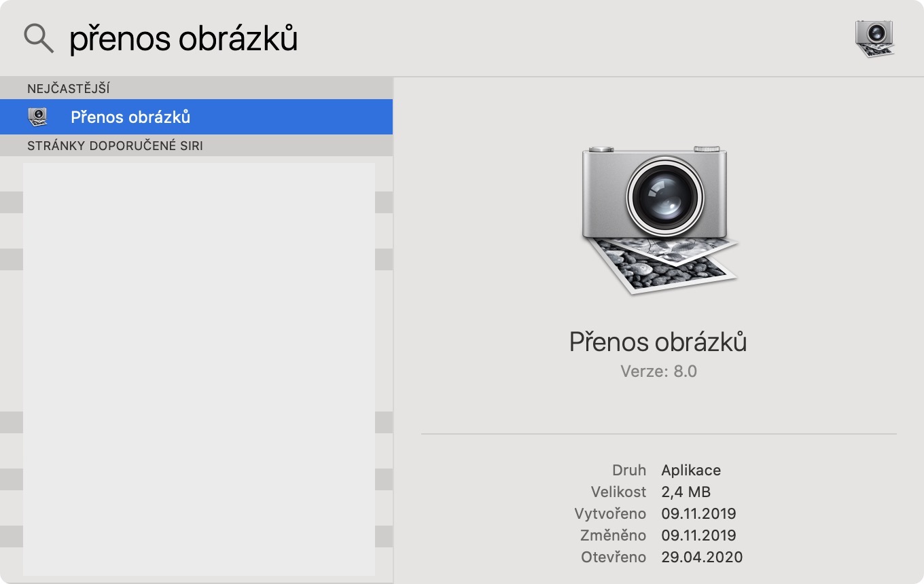Click the "Vytvořeno" label
Screen dimensions: 924x584
coord(610,513)
